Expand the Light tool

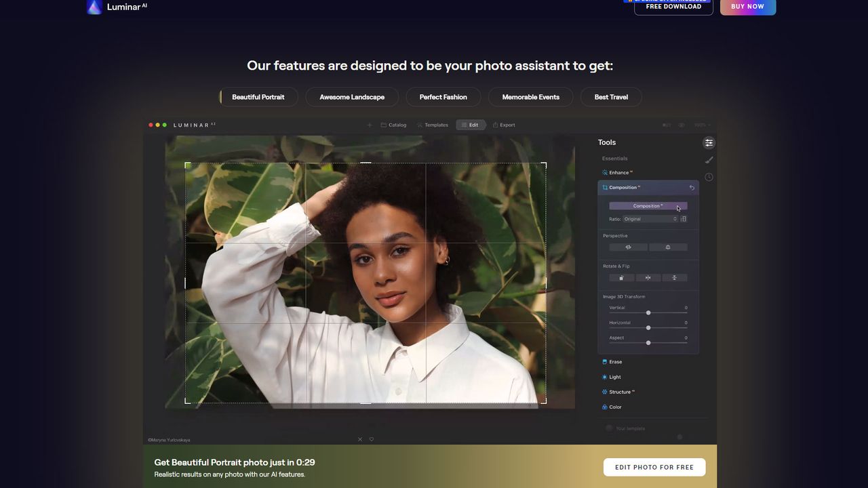click(612, 377)
